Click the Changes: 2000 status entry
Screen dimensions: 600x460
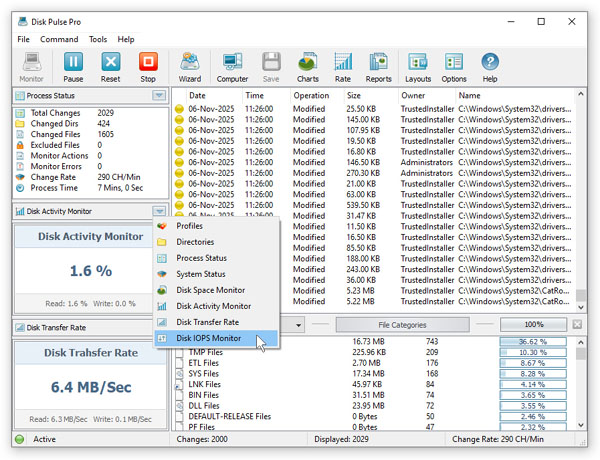(x=202, y=439)
